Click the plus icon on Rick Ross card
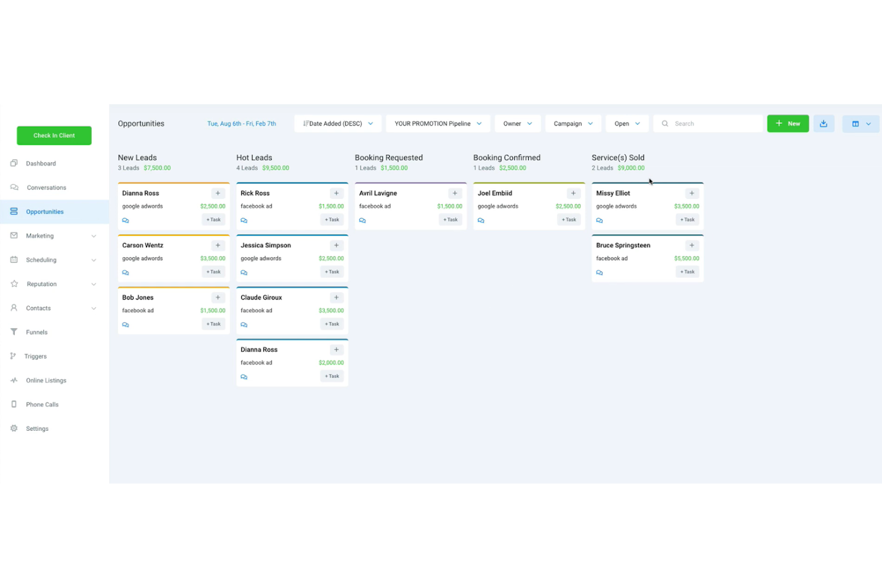882x588 pixels. pyautogui.click(x=337, y=193)
